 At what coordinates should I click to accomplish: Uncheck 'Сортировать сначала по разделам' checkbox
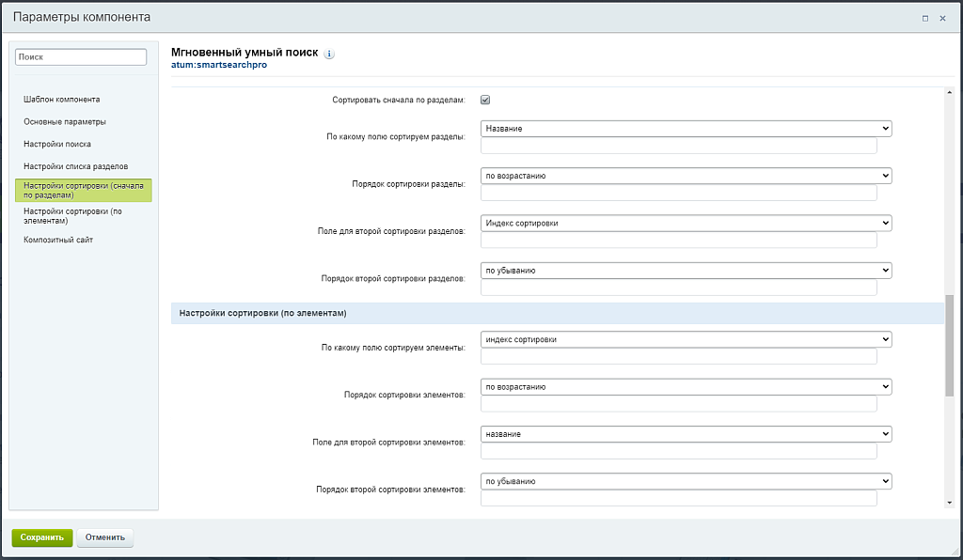[x=486, y=100]
